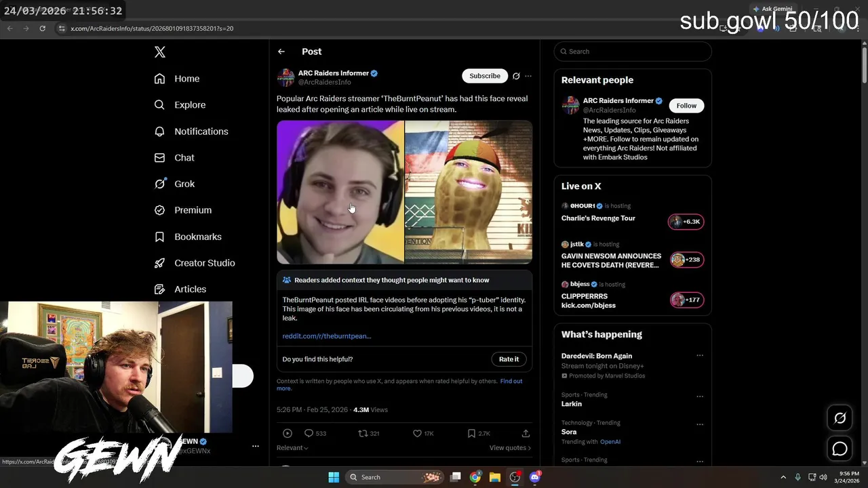Click the Search field on X
The width and height of the screenshot is (868, 488).
point(633,52)
